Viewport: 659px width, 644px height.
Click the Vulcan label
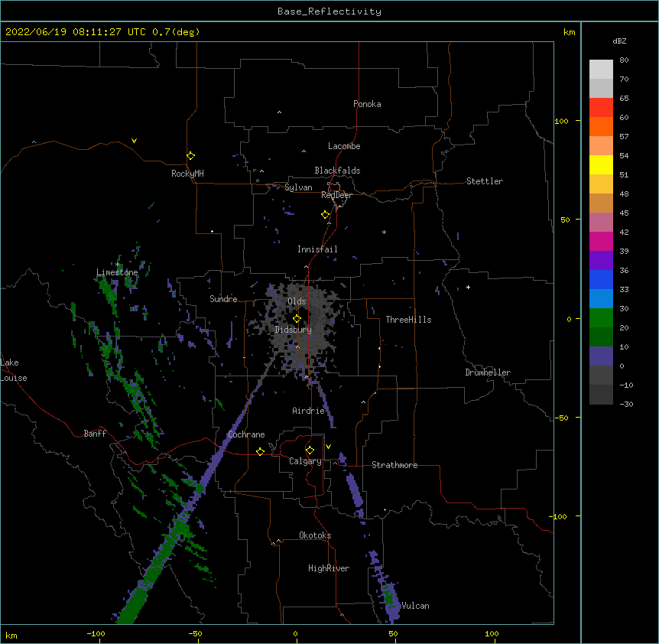pos(415,606)
